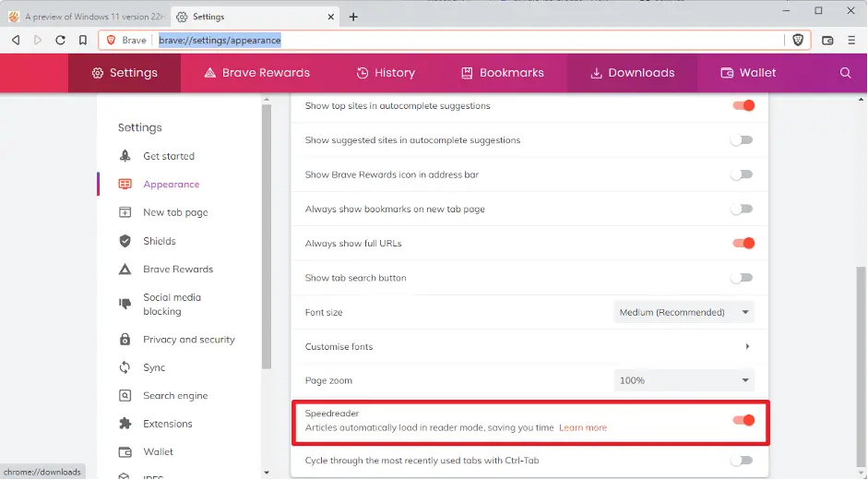Viewport: 868px width, 480px height.
Task: Click the Speedreader Learn more link
Action: (x=583, y=427)
